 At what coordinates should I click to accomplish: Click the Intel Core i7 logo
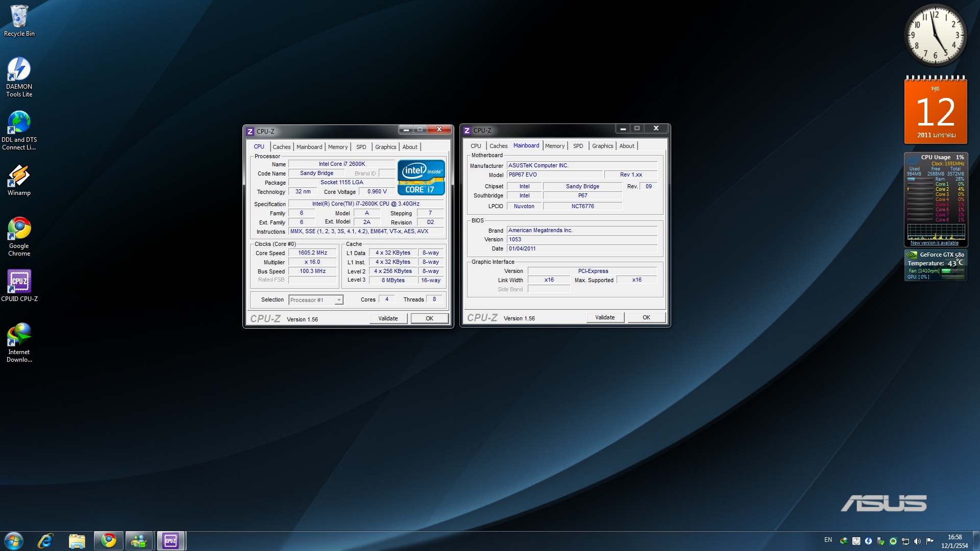click(421, 178)
